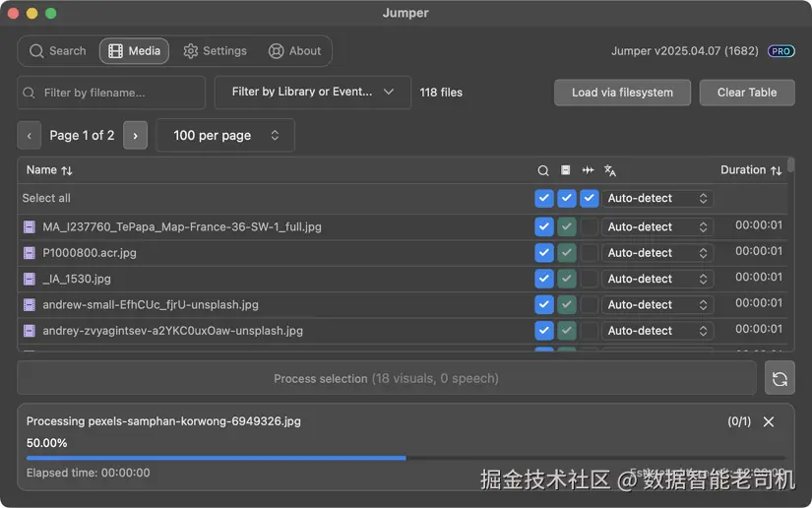Click film icon of P1000800.acr.jpg

30,253
